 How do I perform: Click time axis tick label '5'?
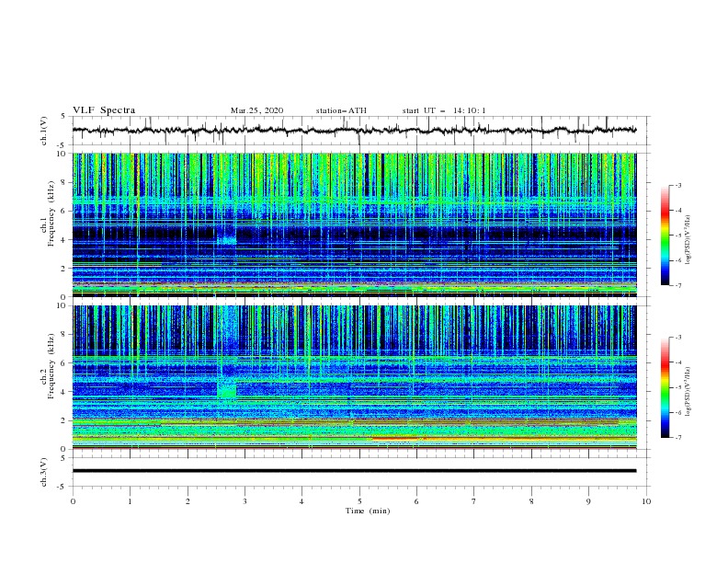[359, 501]
